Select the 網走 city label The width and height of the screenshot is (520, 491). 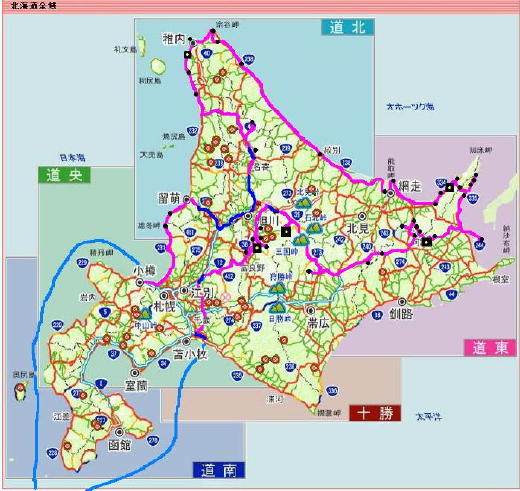click(x=410, y=186)
